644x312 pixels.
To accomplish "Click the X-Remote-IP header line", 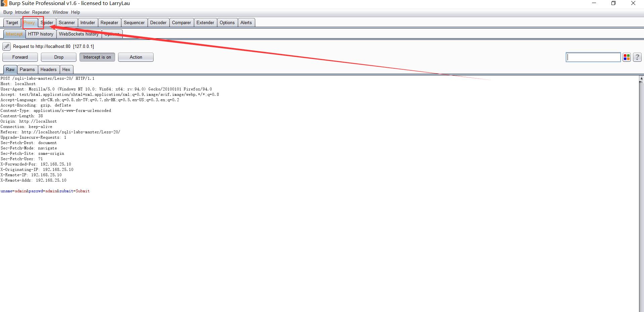I will [31, 175].
